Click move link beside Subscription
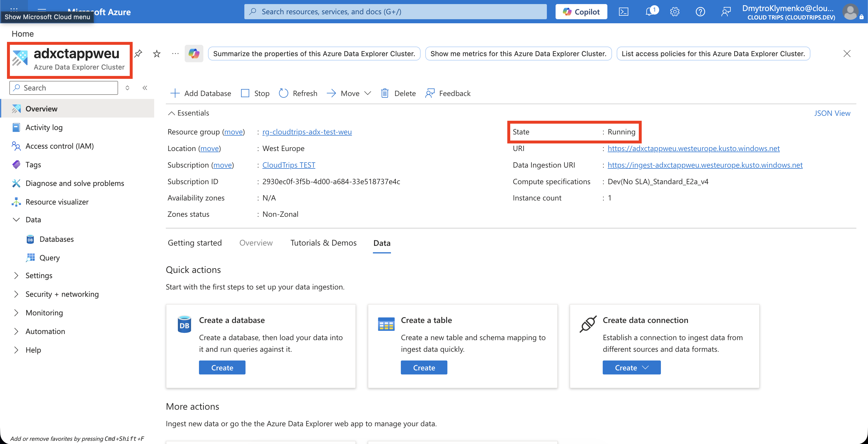 (x=223, y=165)
